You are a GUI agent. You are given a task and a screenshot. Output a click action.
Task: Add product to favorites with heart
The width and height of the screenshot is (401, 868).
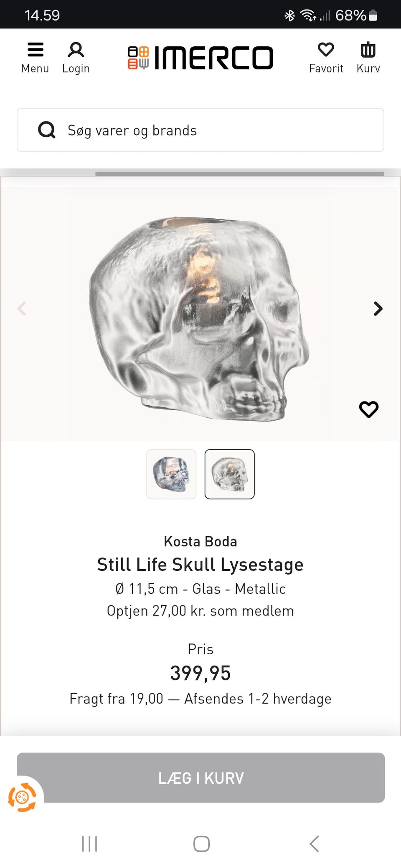click(368, 409)
